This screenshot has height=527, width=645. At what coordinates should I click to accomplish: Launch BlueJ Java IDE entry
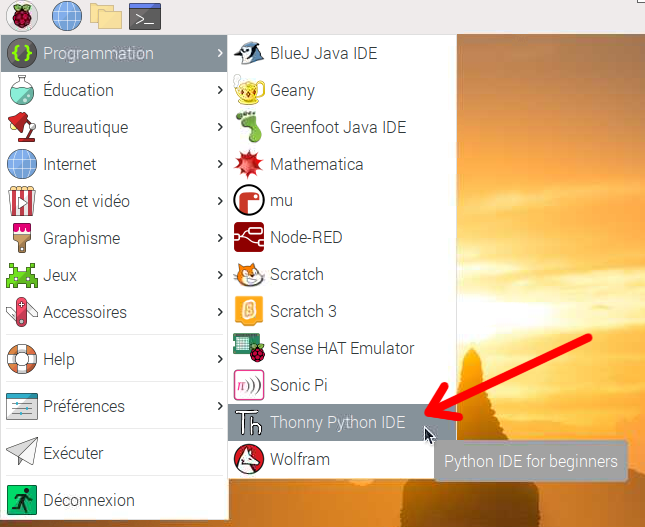(x=342, y=53)
